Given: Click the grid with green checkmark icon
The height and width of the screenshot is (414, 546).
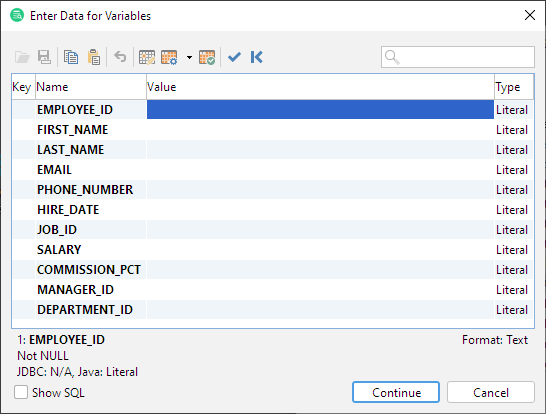Looking at the screenshot, I should coord(207,57).
